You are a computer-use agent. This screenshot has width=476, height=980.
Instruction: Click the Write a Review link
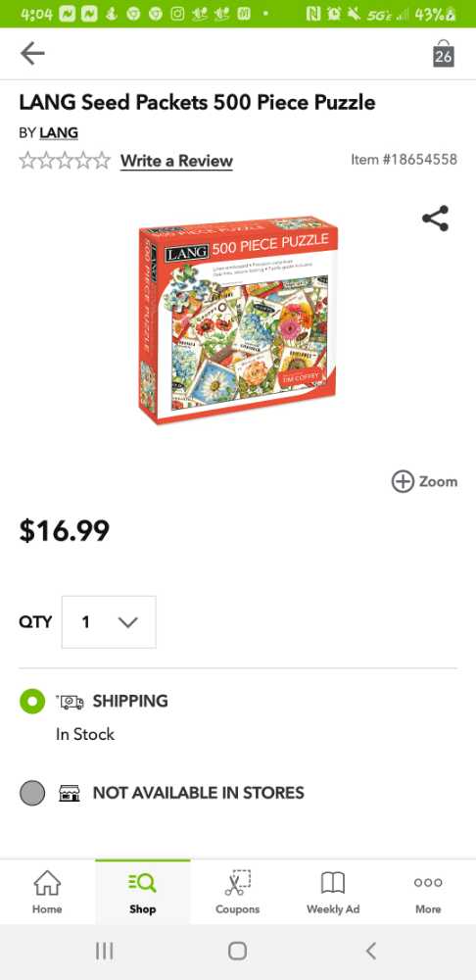coord(176,161)
